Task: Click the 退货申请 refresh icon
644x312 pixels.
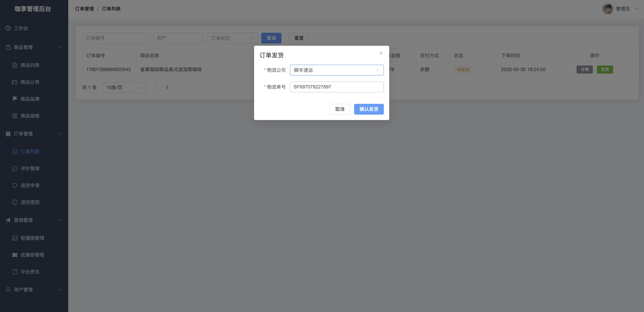Action: (x=15, y=185)
